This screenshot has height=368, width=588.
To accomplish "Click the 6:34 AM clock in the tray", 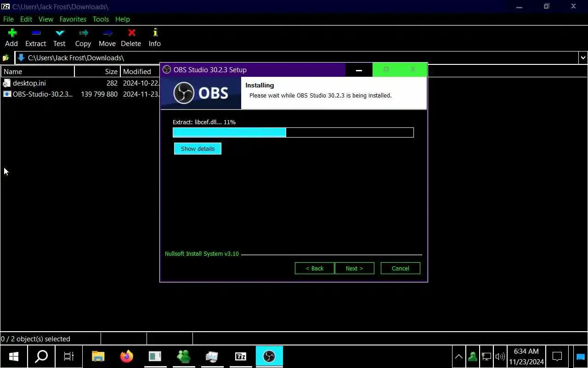I will [526, 351].
